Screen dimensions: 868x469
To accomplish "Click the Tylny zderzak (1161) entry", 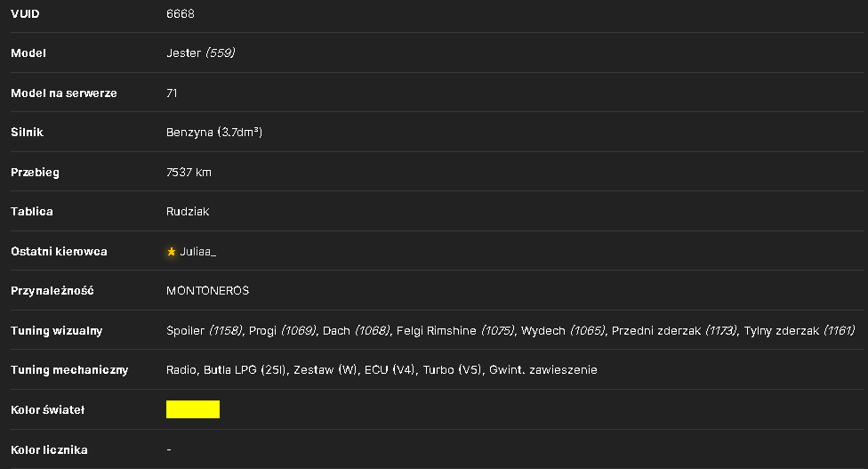I will pos(800,330).
